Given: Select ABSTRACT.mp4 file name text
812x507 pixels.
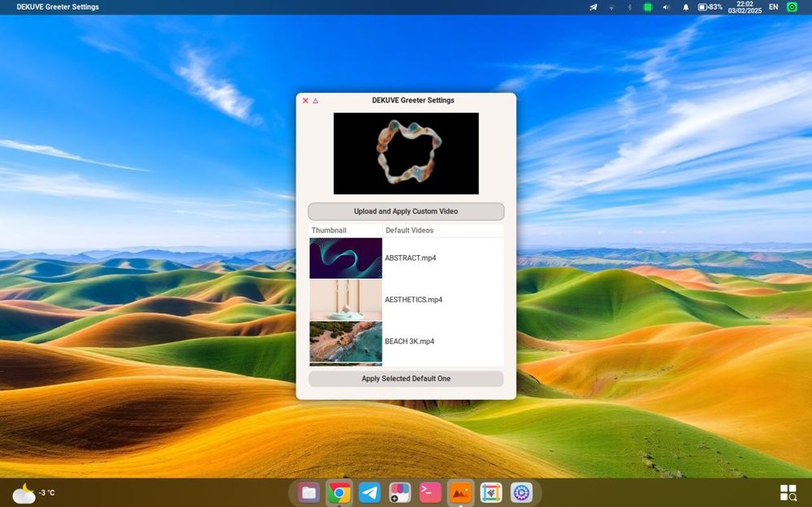Looking at the screenshot, I should point(410,258).
